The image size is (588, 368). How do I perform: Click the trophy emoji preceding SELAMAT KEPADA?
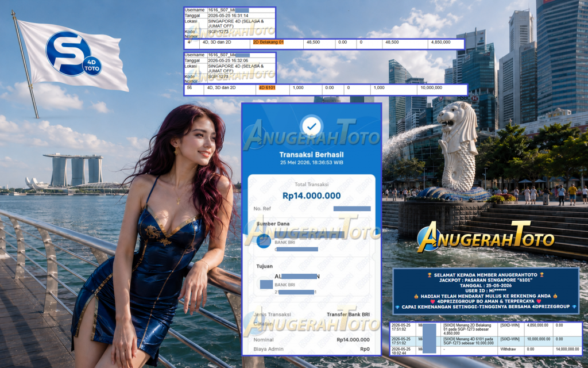(x=430, y=275)
